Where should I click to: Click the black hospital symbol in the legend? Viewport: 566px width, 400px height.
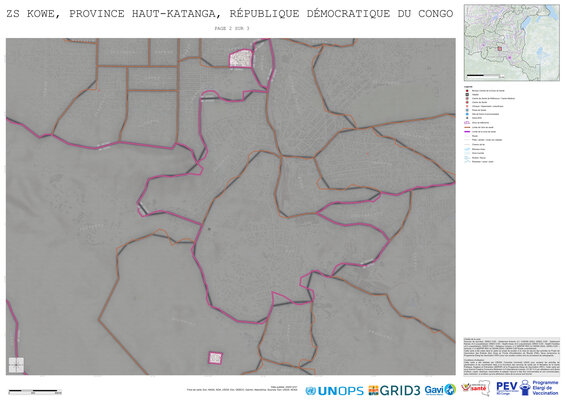point(467,95)
